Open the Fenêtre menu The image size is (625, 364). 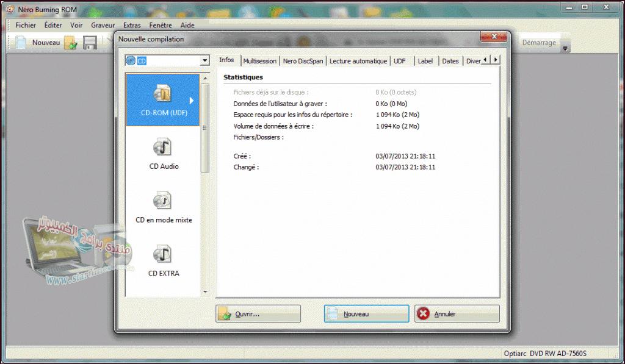pyautogui.click(x=161, y=25)
